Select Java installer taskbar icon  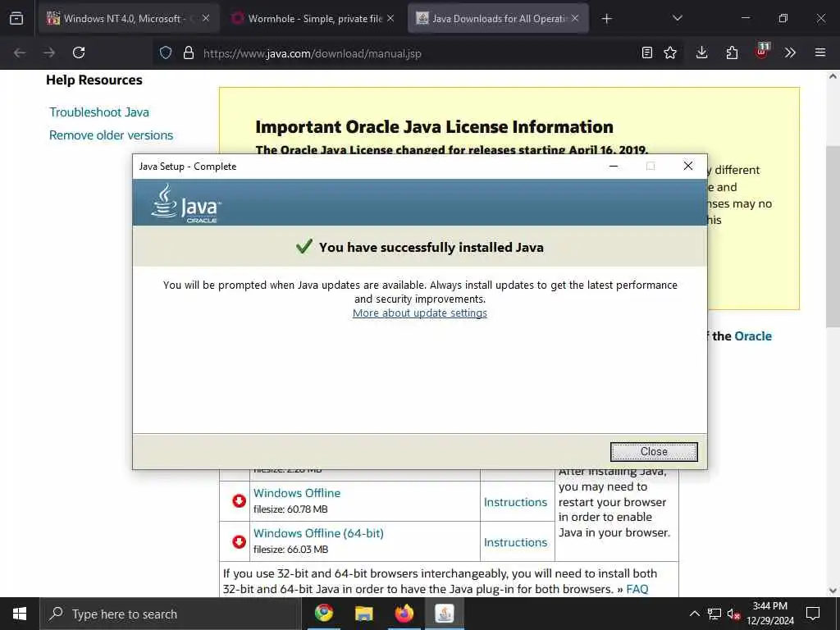tap(445, 613)
